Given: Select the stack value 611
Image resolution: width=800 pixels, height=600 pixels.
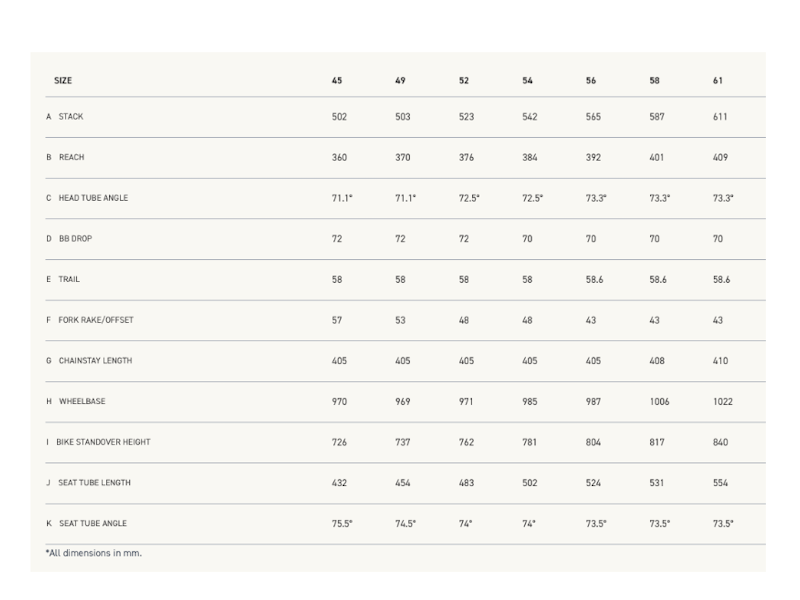Looking at the screenshot, I should [721, 117].
